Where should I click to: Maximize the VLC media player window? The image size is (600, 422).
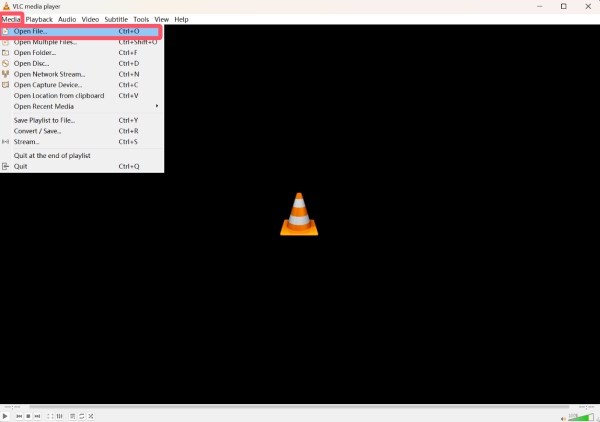[564, 6]
